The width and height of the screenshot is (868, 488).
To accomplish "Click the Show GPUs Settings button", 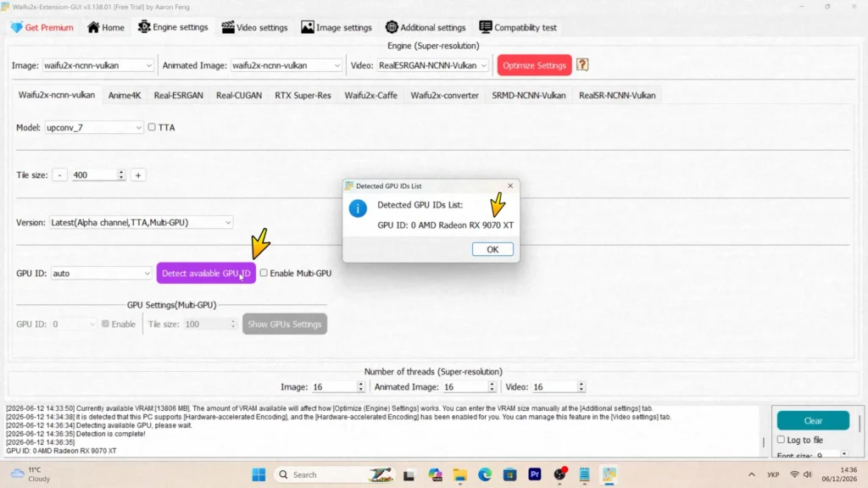I will click(x=285, y=324).
